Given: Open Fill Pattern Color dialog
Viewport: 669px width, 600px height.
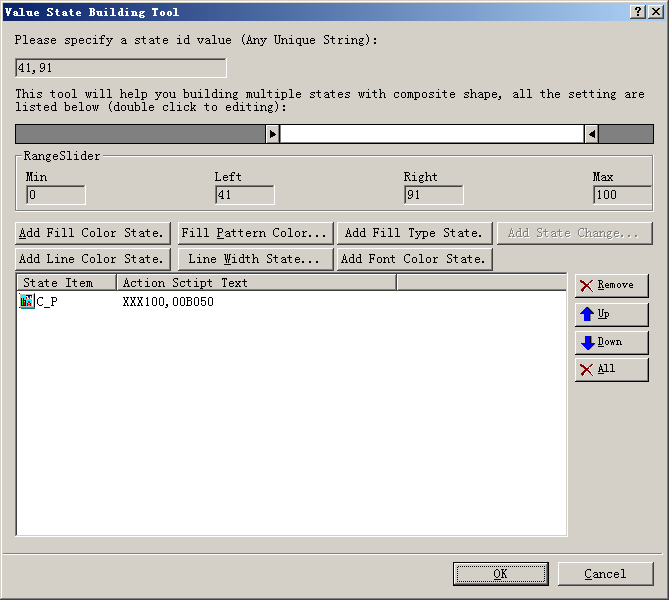Looking at the screenshot, I should [x=255, y=233].
